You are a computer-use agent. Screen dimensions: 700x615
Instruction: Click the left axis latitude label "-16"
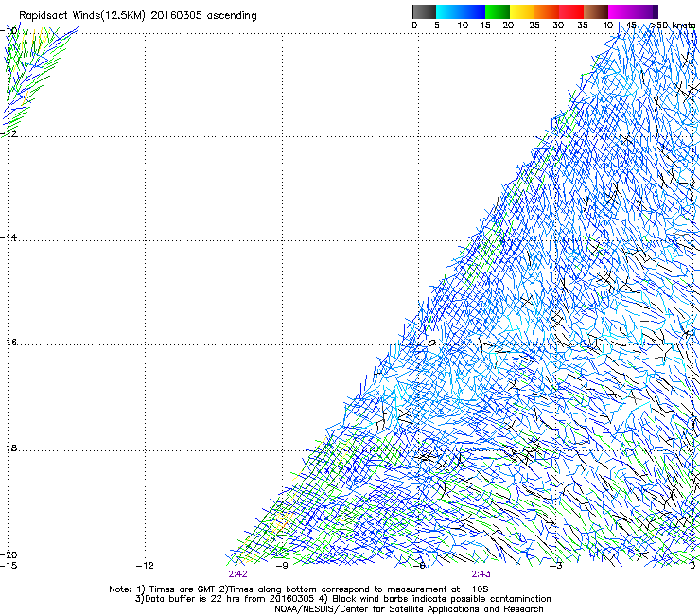click(9, 343)
